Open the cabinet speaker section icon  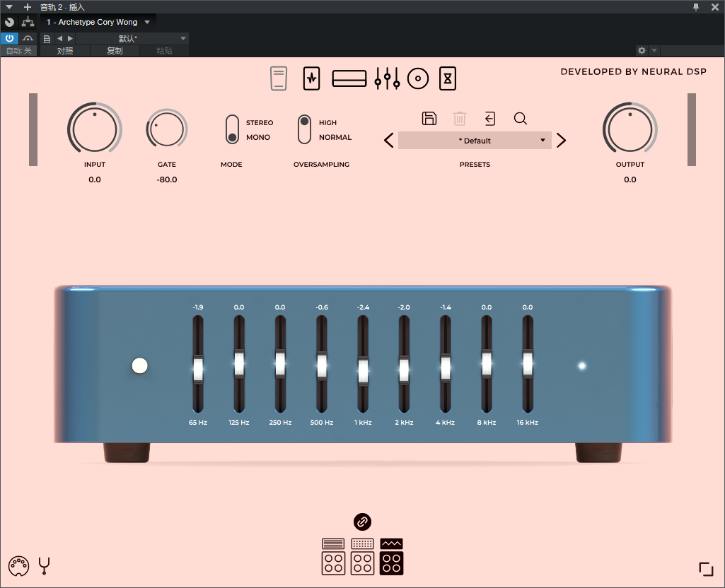point(418,78)
